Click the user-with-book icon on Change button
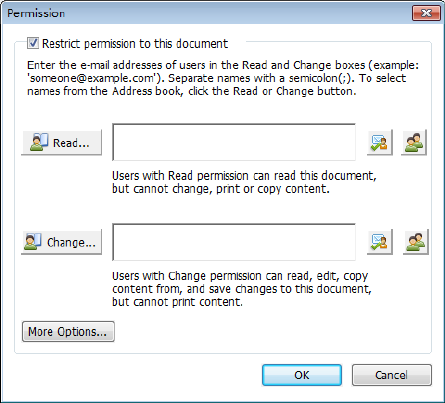 coord(33,242)
